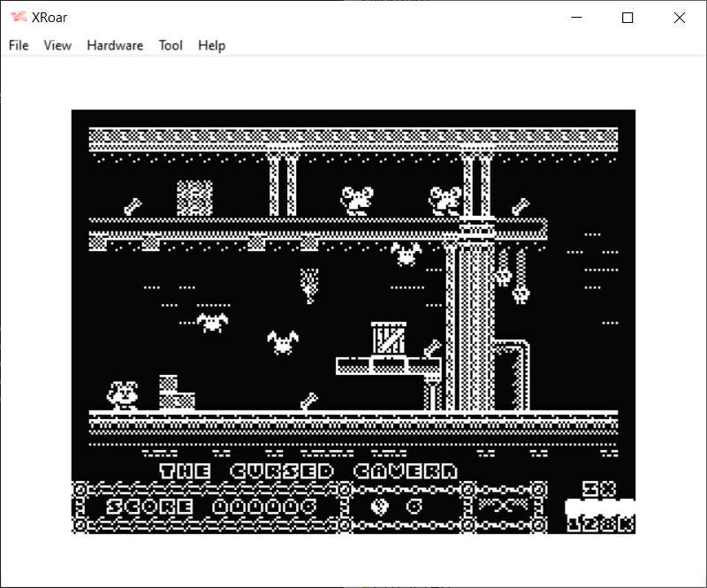The height and width of the screenshot is (588, 707).
Task: Open the Hardware menu
Action: pyautogui.click(x=115, y=45)
